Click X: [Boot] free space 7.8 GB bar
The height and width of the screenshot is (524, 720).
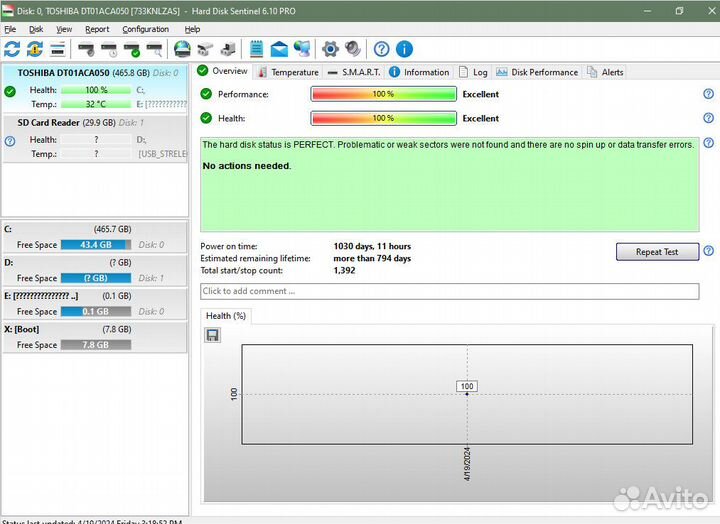(x=96, y=344)
